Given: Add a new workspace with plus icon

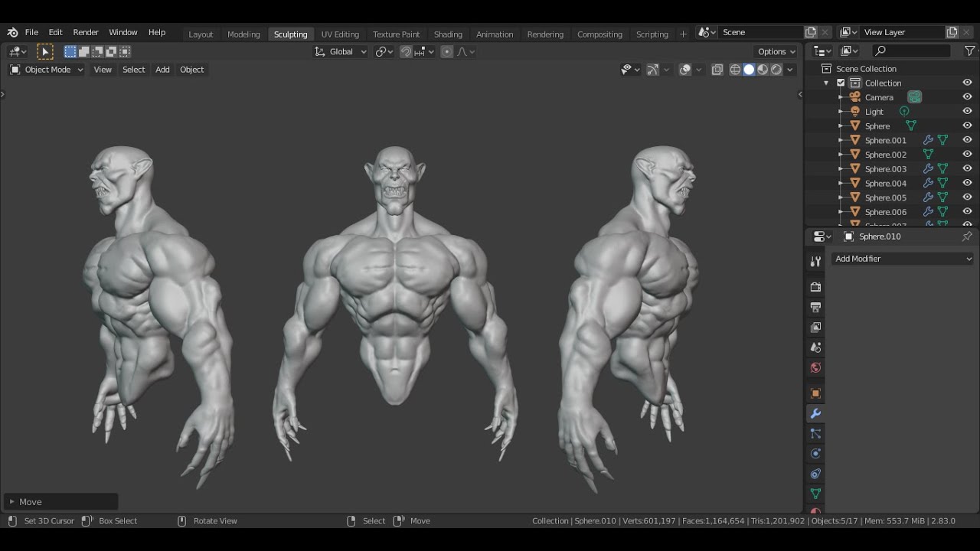Looking at the screenshot, I should (683, 34).
